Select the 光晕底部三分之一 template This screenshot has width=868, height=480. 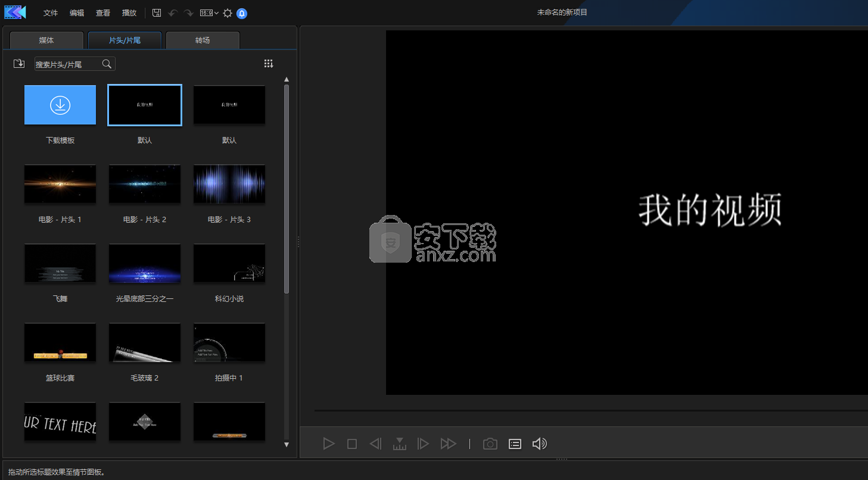point(145,263)
